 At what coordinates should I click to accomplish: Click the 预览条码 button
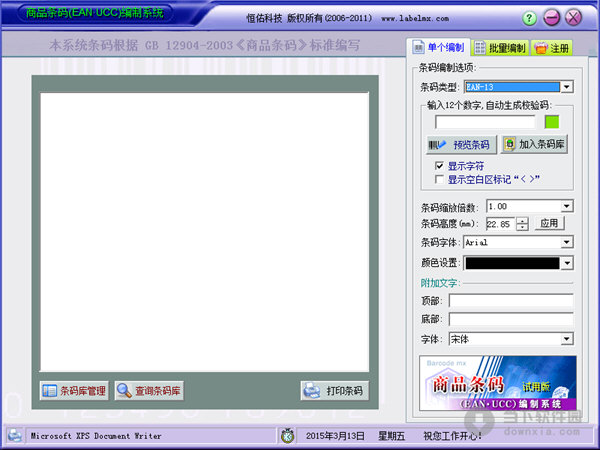[461, 145]
